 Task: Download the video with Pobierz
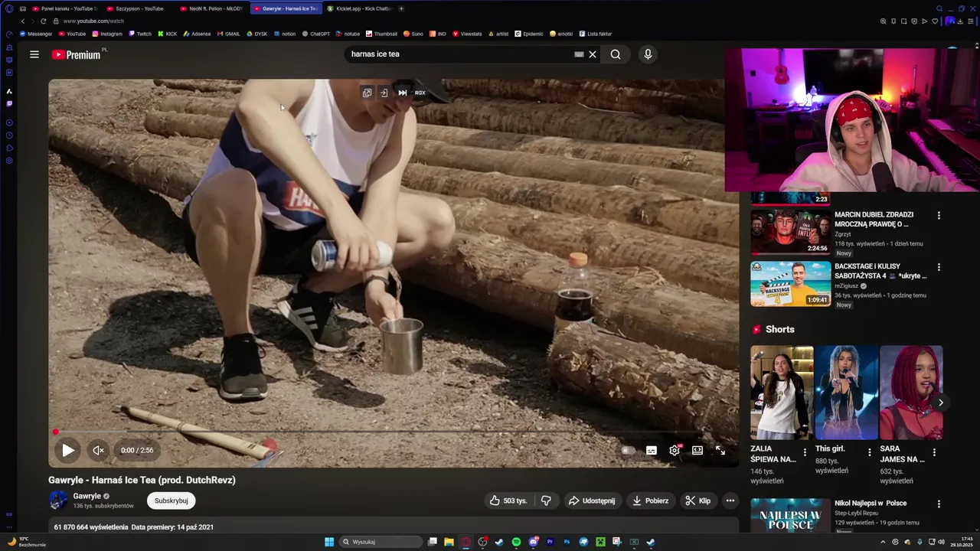click(x=650, y=500)
